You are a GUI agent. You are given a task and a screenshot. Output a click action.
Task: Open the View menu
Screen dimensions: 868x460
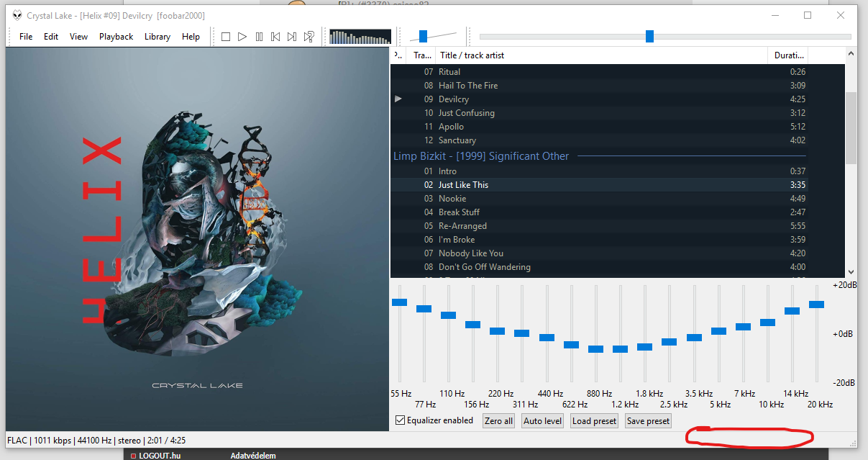(x=79, y=37)
